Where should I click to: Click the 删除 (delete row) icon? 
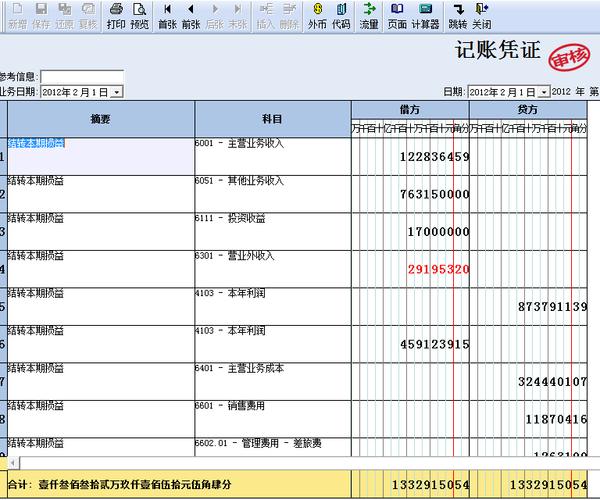(289, 16)
